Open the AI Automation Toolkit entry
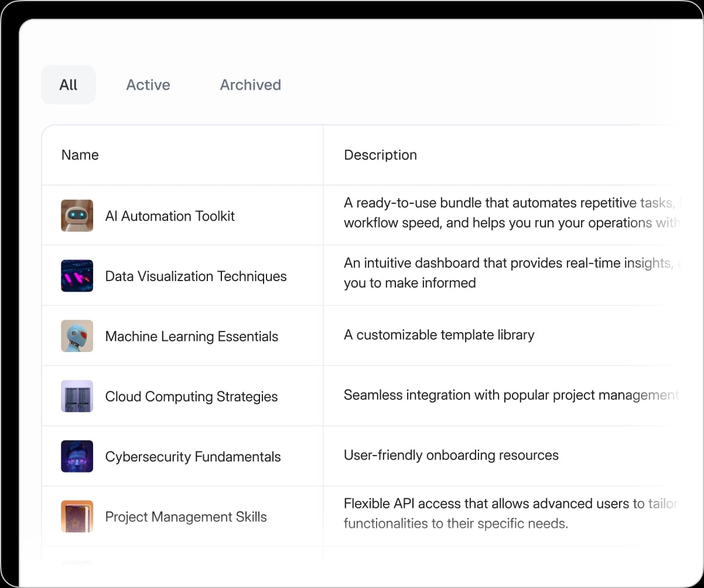704x588 pixels. click(170, 216)
